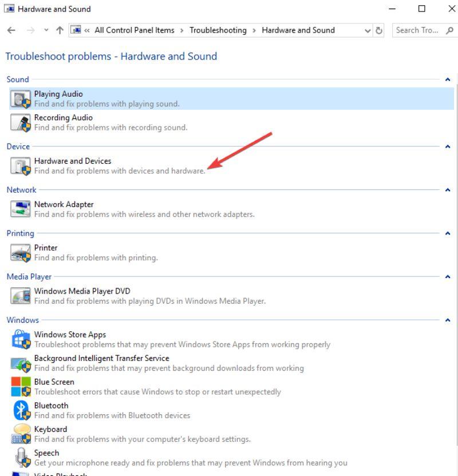458x476 pixels.
Task: Select Background Intelligent Transfer Service link
Action: click(101, 358)
